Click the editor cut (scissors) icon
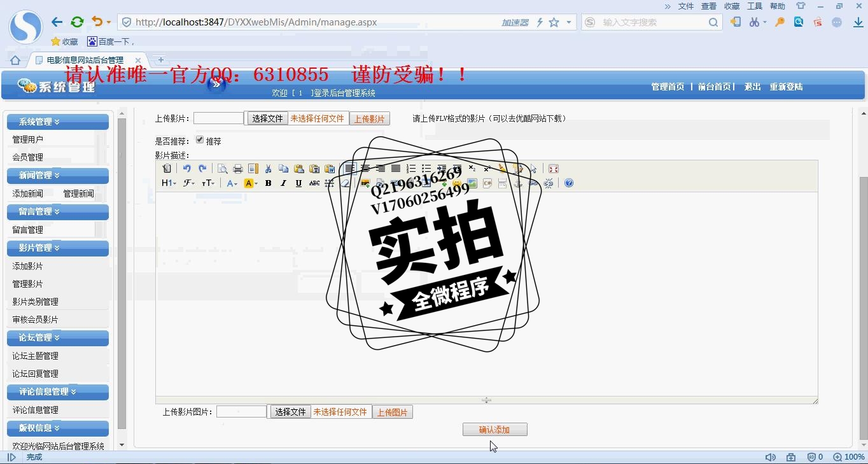 tap(268, 169)
